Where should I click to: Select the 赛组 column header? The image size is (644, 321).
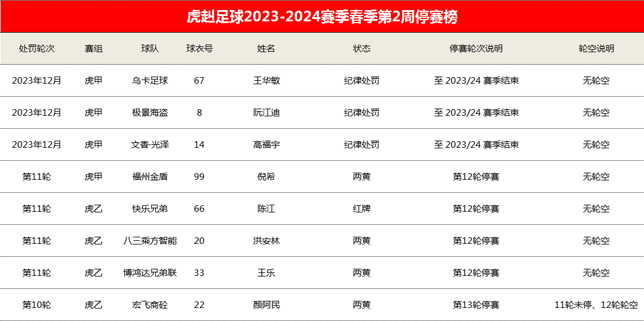coord(94,49)
